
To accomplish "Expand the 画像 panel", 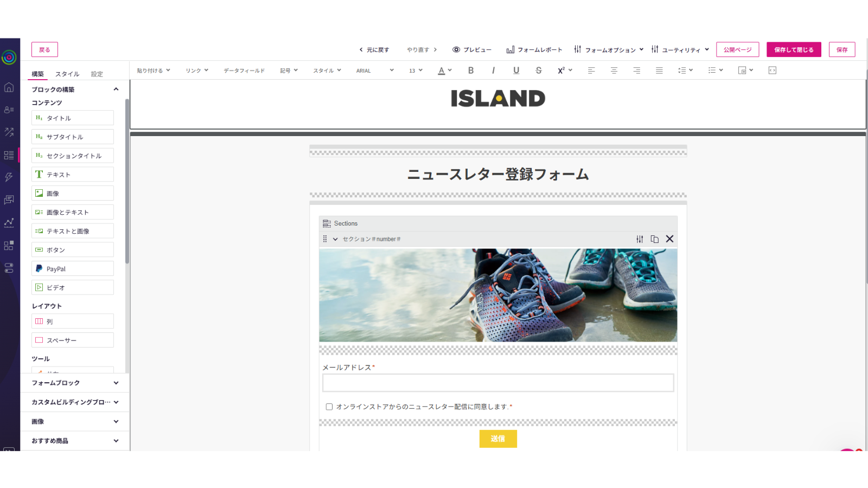I will tap(75, 421).
